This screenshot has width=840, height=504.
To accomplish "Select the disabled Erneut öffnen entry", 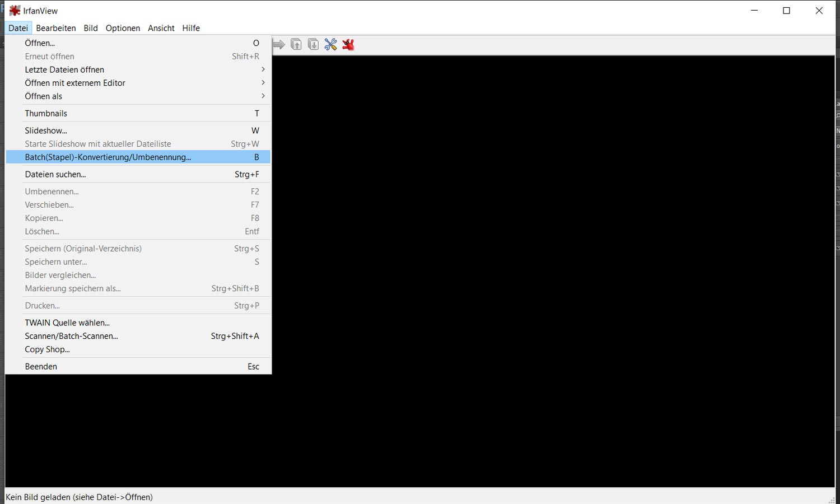I will tap(138, 57).
